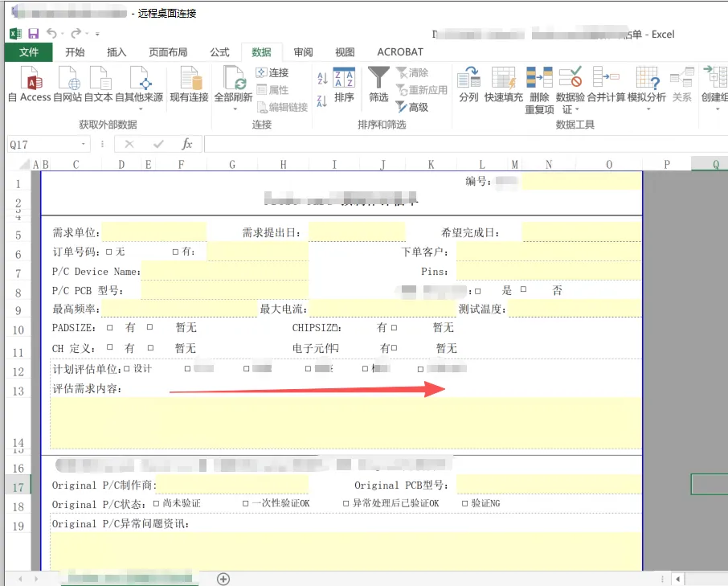Expand the 全部刷新 dropdown arrow
The width and height of the screenshot is (728, 586).
tap(235, 109)
